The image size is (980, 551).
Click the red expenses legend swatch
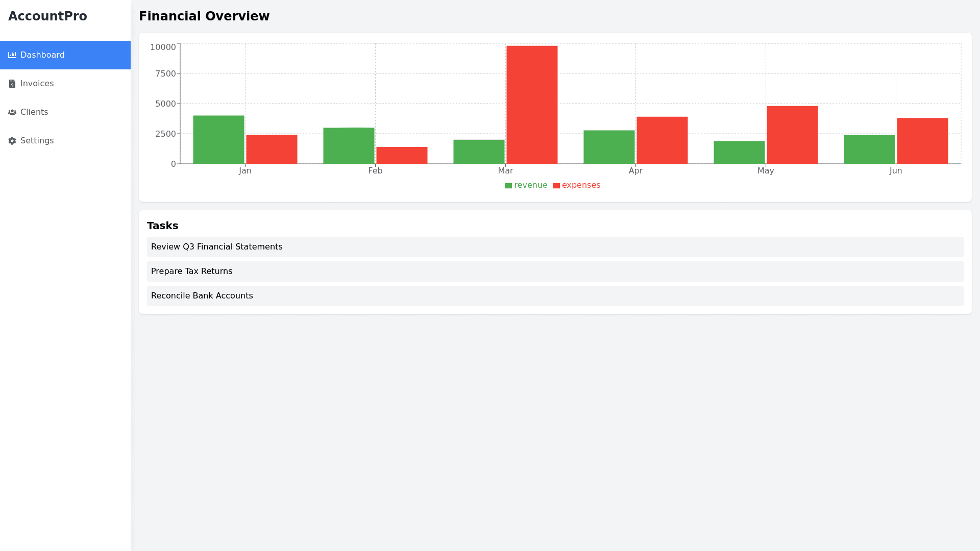[556, 186]
